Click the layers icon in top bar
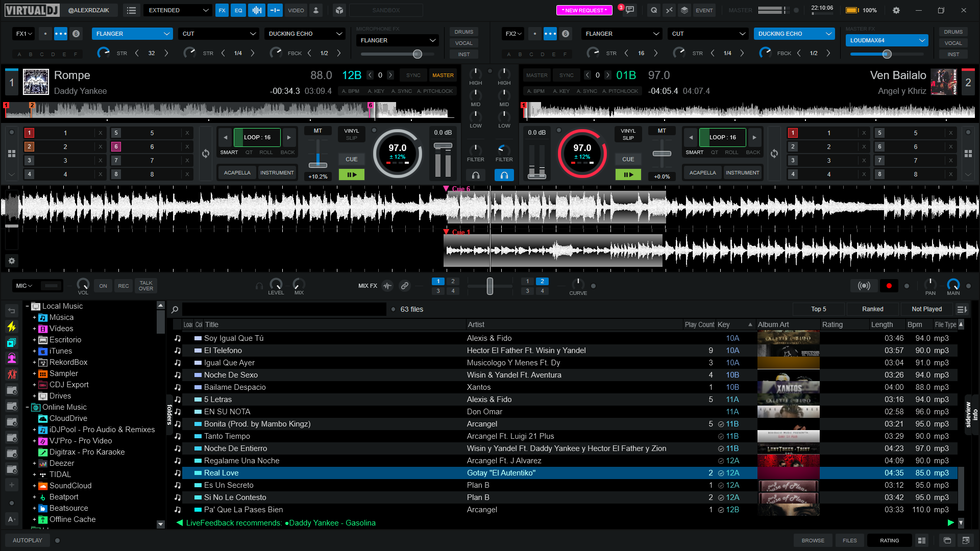 [x=684, y=10]
